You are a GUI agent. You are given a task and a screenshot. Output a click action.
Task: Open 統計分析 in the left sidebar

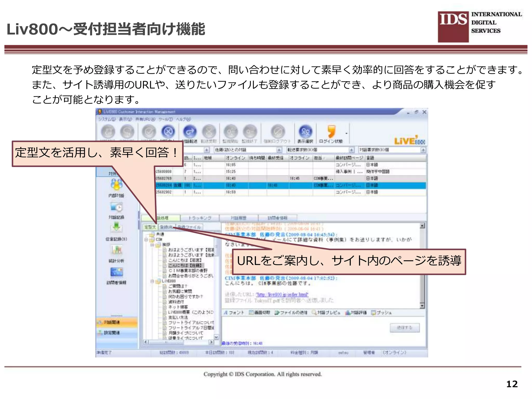[x=116, y=254]
